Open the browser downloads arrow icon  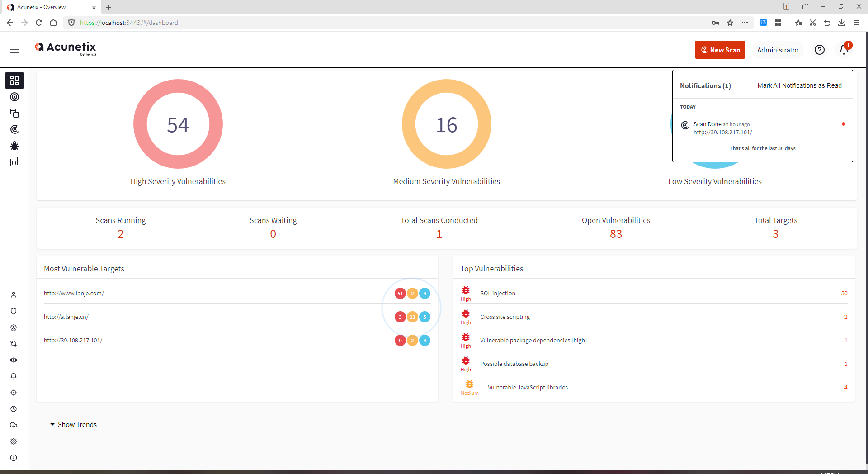click(x=842, y=23)
